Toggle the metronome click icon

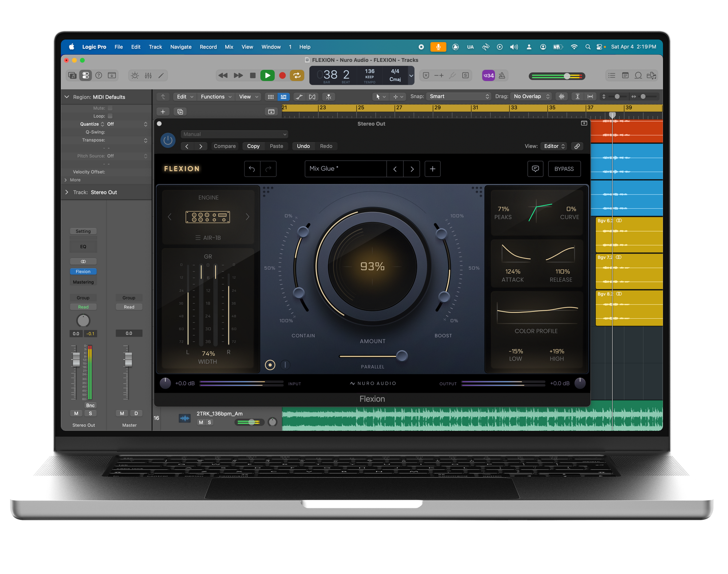coord(502,75)
